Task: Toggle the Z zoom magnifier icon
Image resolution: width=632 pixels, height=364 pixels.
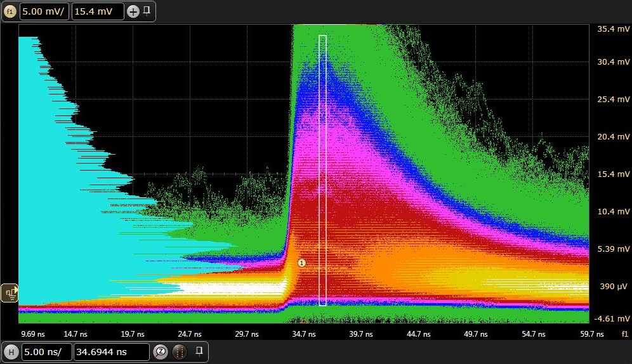Action: click(161, 352)
